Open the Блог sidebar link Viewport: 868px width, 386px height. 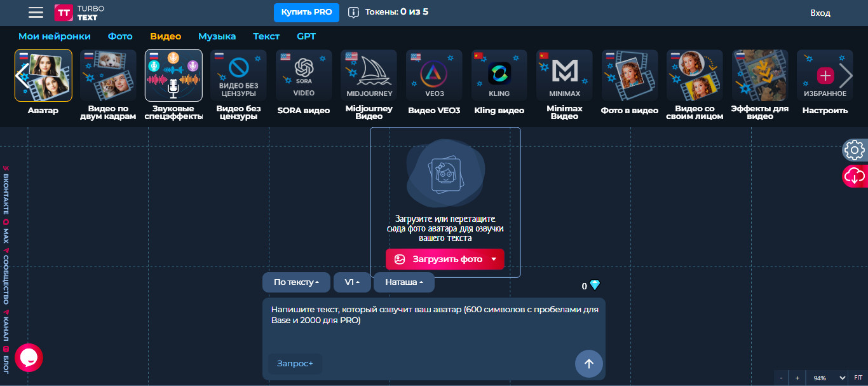click(6, 359)
